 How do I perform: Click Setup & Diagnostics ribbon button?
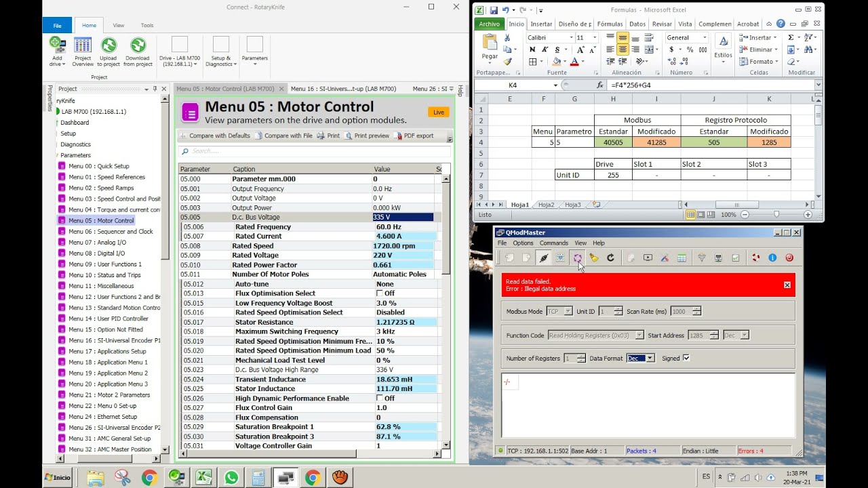click(221, 52)
